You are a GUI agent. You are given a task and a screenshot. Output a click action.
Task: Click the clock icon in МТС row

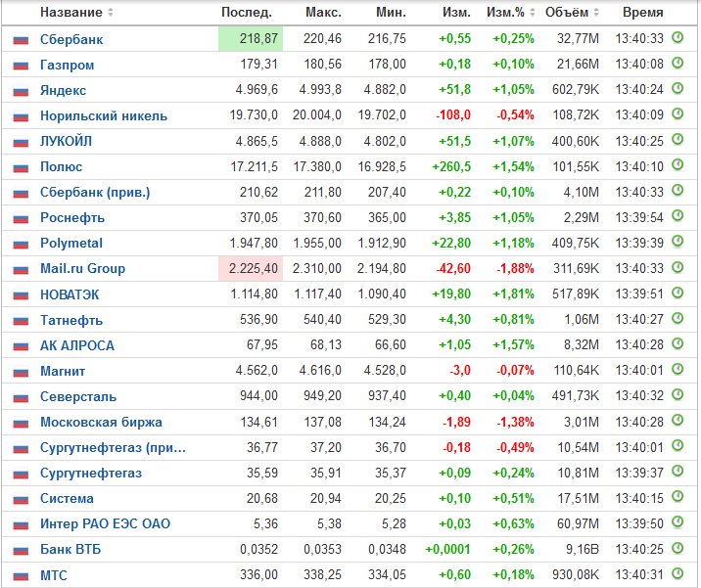[x=678, y=572]
